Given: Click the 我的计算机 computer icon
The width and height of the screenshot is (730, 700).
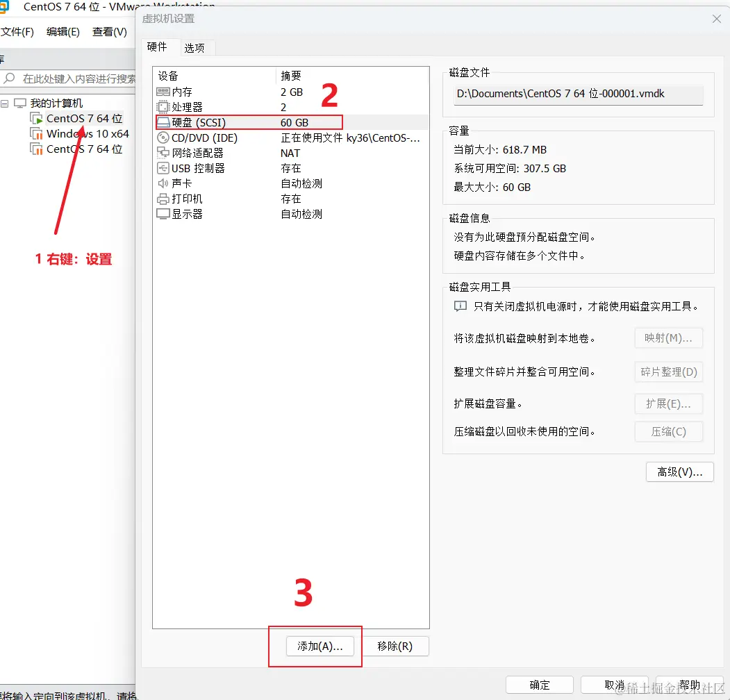Looking at the screenshot, I should [x=20, y=103].
